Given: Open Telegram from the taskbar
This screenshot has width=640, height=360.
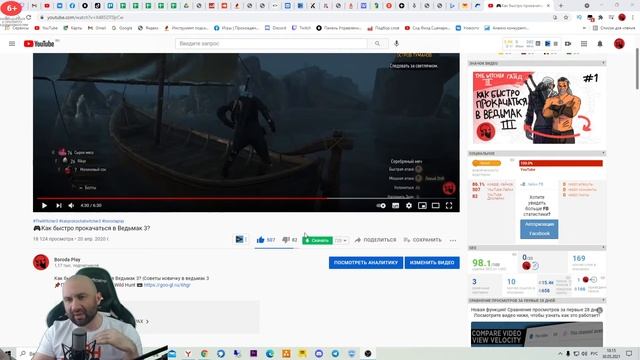Looking at the screenshot, I should pos(335,353).
